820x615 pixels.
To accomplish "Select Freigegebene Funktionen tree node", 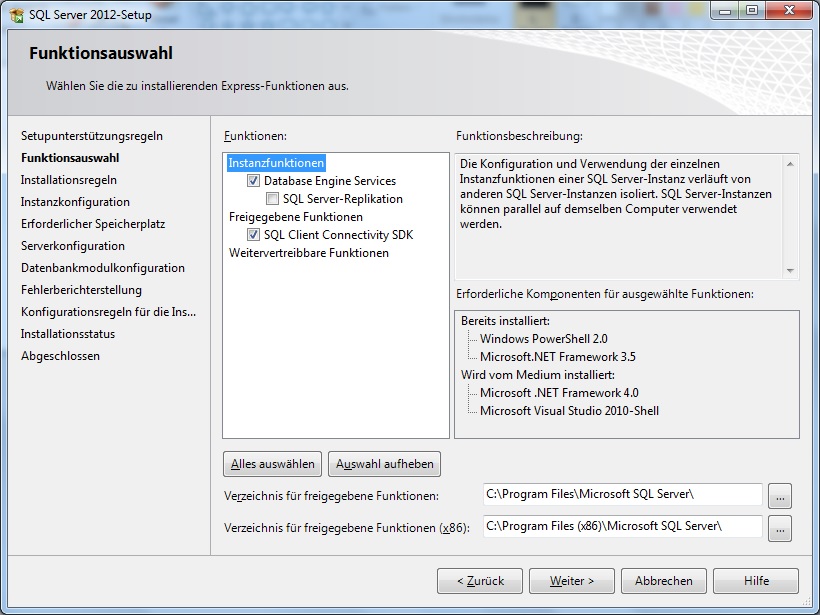I will click(x=296, y=217).
